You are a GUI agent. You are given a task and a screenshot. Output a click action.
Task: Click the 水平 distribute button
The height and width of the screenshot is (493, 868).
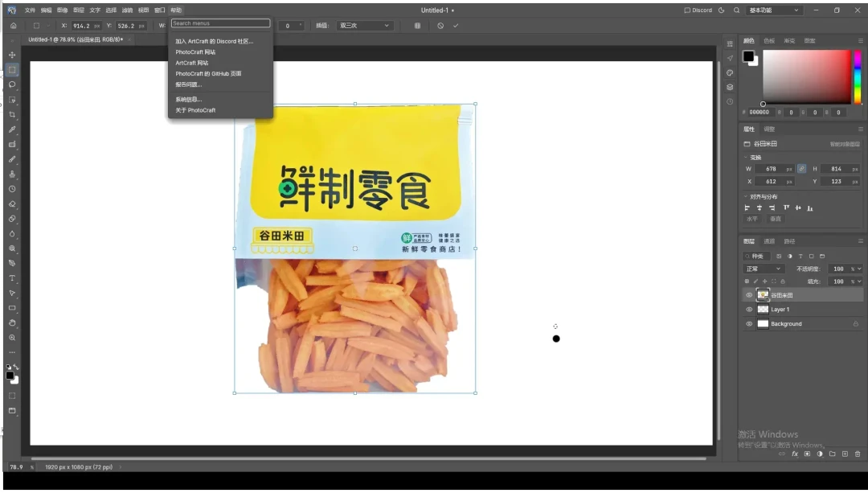pyautogui.click(x=751, y=219)
